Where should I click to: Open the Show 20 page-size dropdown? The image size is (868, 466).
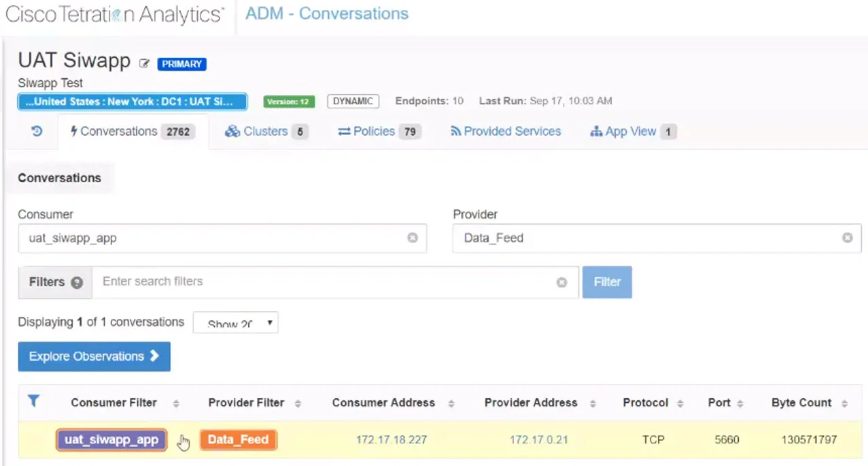[236, 323]
